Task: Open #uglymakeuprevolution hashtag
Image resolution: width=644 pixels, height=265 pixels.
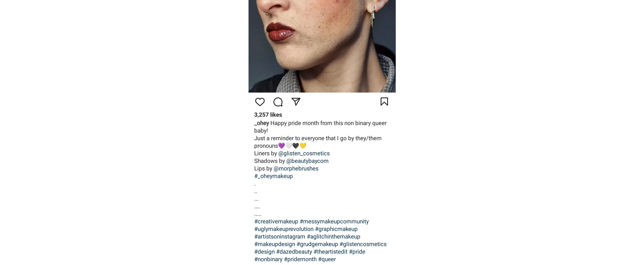Action: [284, 229]
